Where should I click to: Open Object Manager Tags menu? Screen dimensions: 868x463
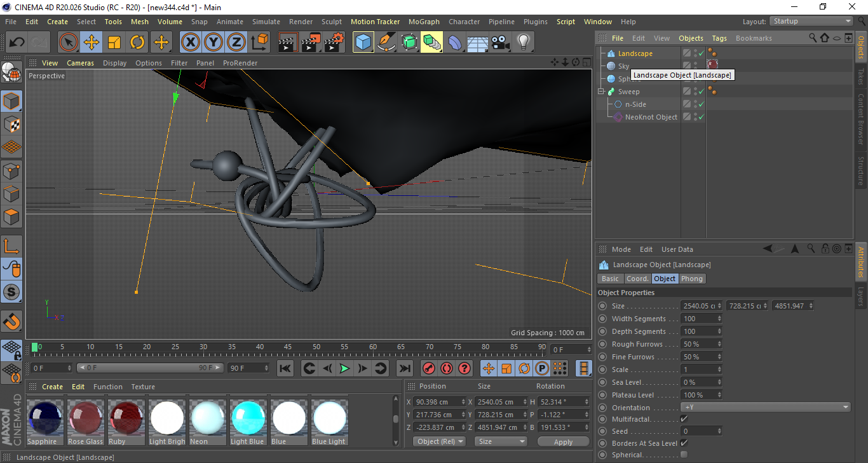coord(719,38)
